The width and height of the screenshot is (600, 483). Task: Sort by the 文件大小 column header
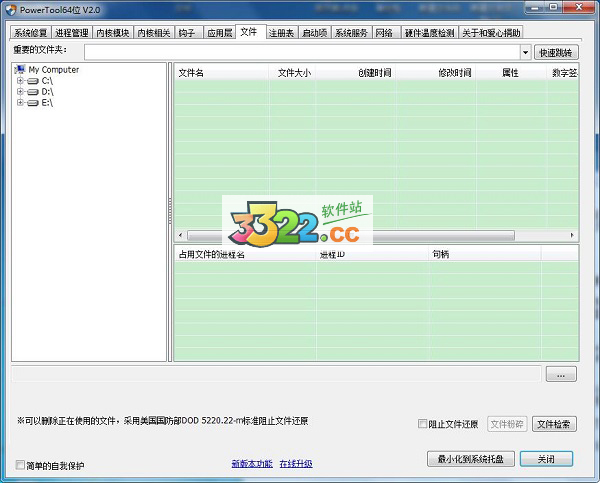(292, 73)
